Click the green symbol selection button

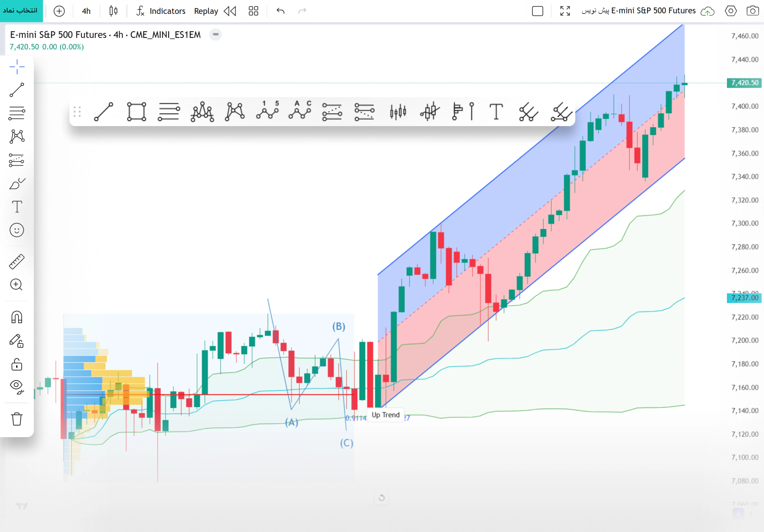pyautogui.click(x=21, y=11)
